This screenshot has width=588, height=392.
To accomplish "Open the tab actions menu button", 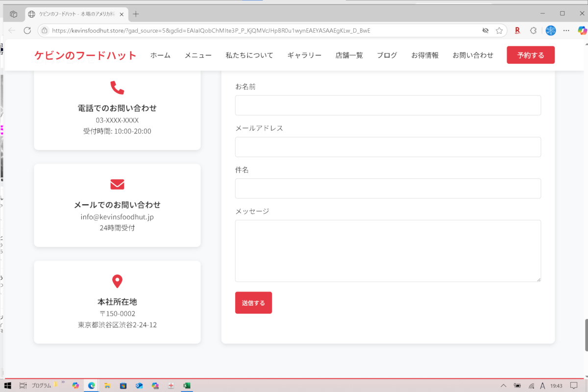I will tap(14, 14).
